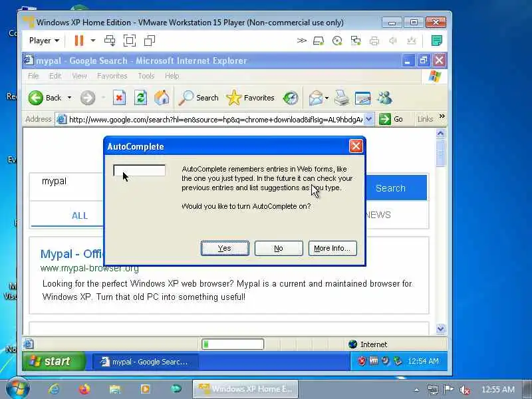Open Windows Explorer from Windows 7 taskbar
Viewport: 532px width, 399px height.
115,389
